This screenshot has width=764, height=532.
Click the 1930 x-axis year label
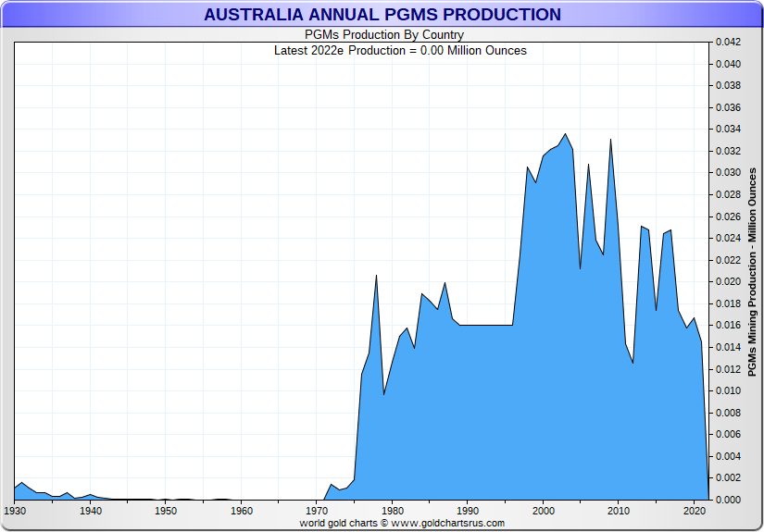click(x=15, y=511)
